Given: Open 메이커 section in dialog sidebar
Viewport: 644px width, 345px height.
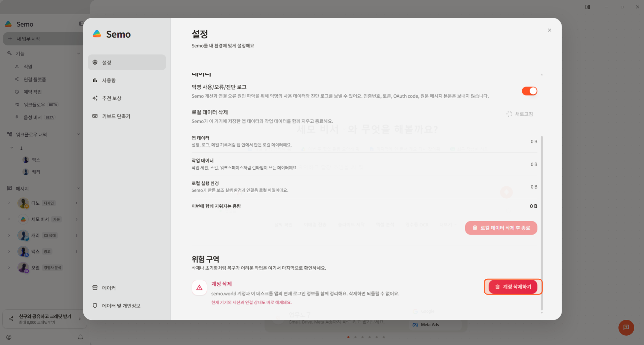Looking at the screenshot, I should click(x=127, y=288).
